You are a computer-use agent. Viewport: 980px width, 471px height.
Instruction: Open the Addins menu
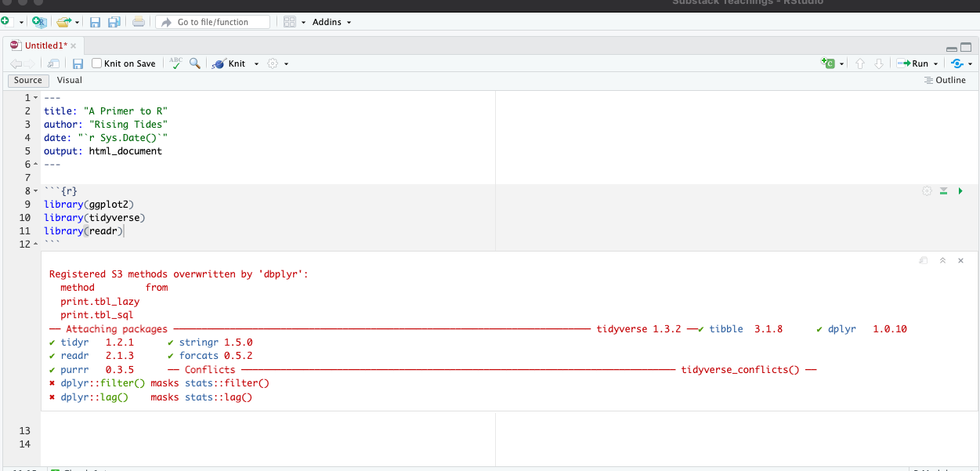click(332, 22)
